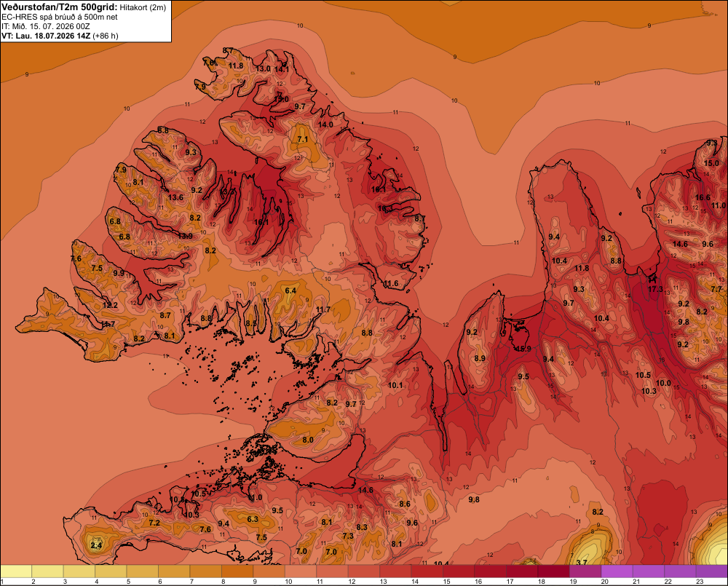728x586 pixels.
Task: Click the legend number 23
Action: [x=700, y=582]
